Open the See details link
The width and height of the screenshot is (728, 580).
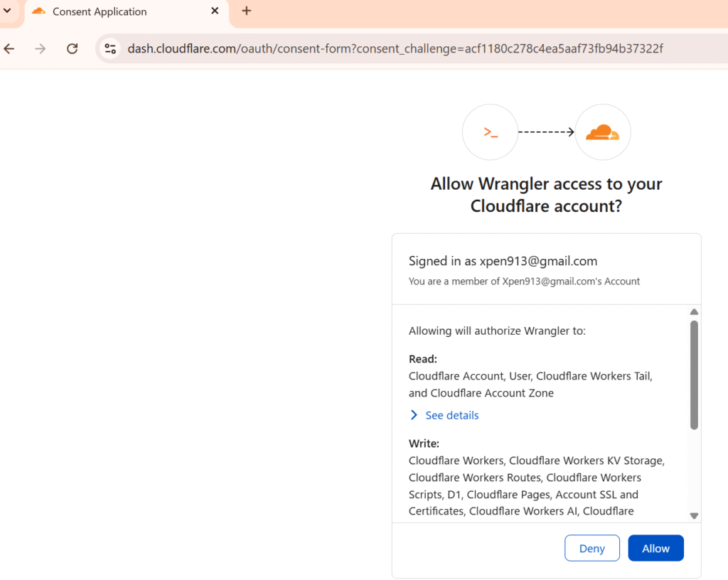[451, 415]
